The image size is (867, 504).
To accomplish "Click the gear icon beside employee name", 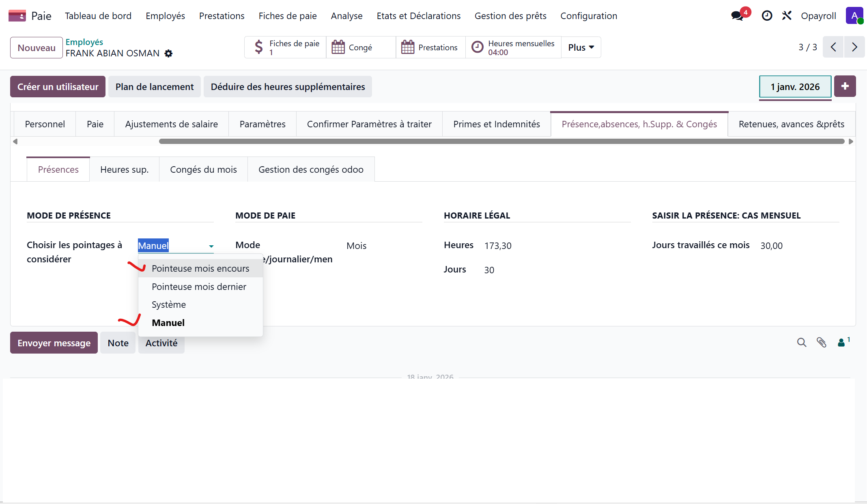I will [x=168, y=54].
